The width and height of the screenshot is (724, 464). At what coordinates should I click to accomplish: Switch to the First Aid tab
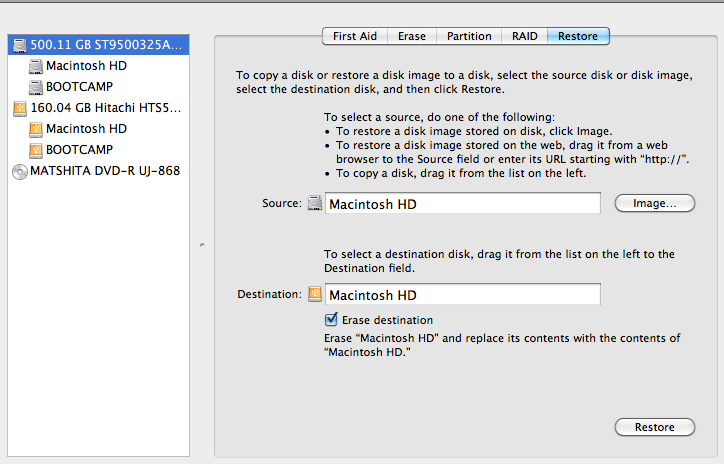[355, 36]
